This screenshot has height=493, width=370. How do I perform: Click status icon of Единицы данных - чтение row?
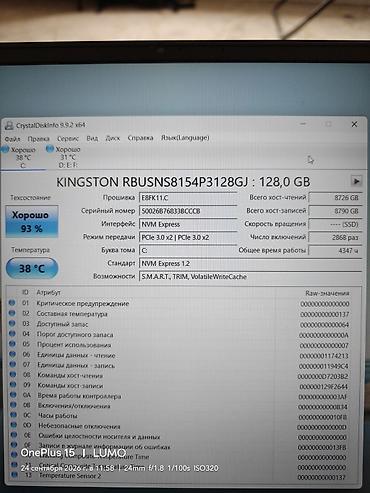[x=13, y=354]
